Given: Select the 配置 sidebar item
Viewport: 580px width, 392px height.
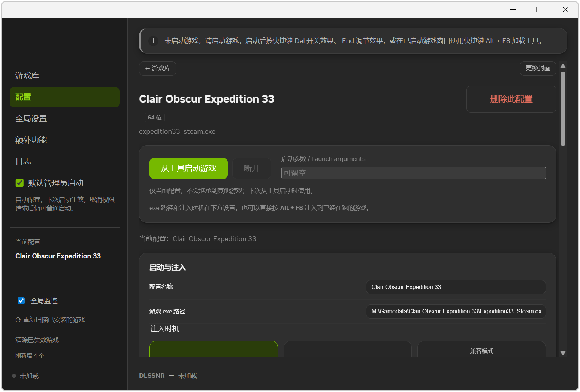Looking at the screenshot, I should (64, 97).
